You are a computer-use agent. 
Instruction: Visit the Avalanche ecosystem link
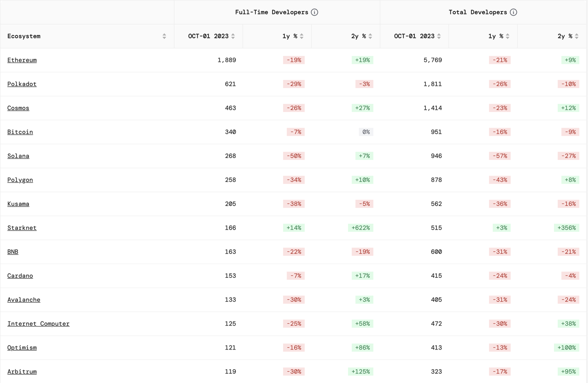(24, 299)
